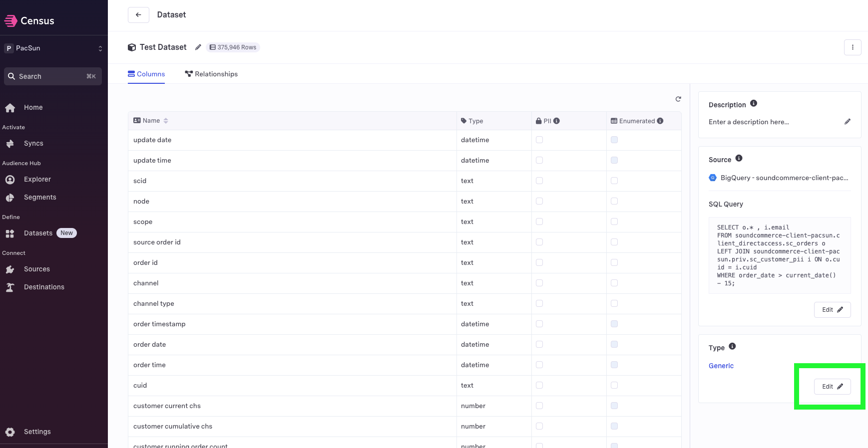Click the Census logo
868x448 pixels.
point(29,20)
